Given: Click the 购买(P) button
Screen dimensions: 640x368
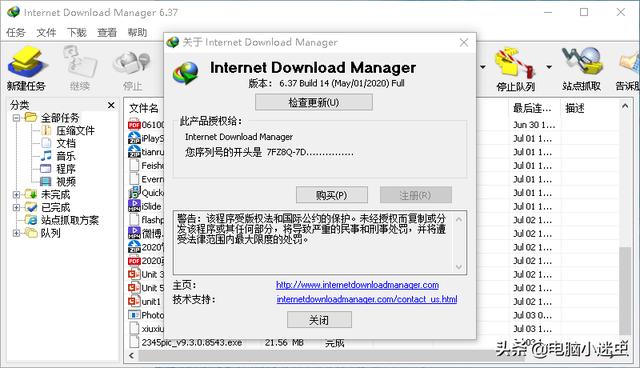Looking at the screenshot, I should tap(331, 195).
